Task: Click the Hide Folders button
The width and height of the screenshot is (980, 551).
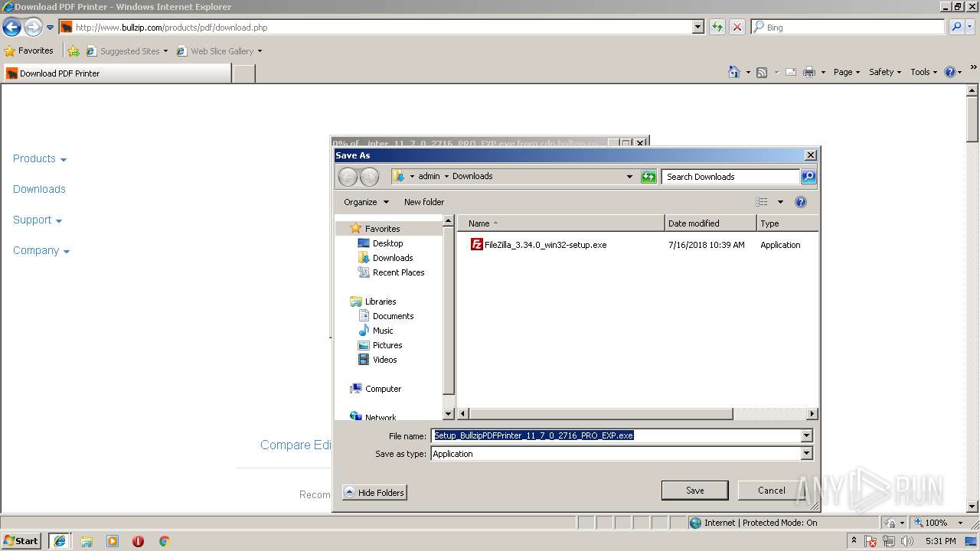Action: pyautogui.click(x=374, y=492)
